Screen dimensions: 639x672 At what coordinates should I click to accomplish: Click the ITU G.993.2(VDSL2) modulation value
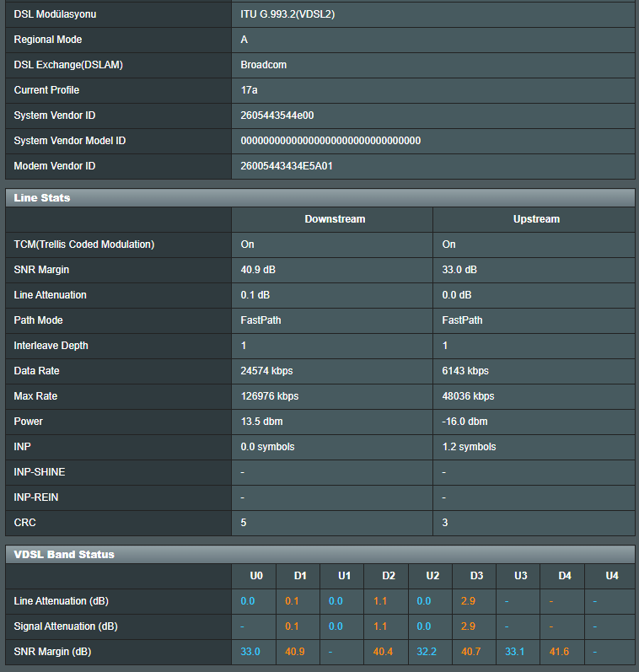point(287,14)
